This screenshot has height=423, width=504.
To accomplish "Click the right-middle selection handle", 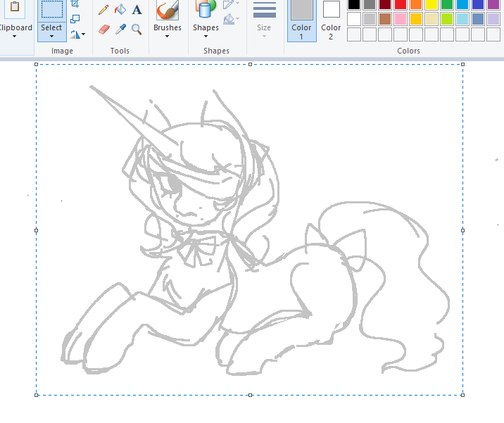I will [463, 230].
